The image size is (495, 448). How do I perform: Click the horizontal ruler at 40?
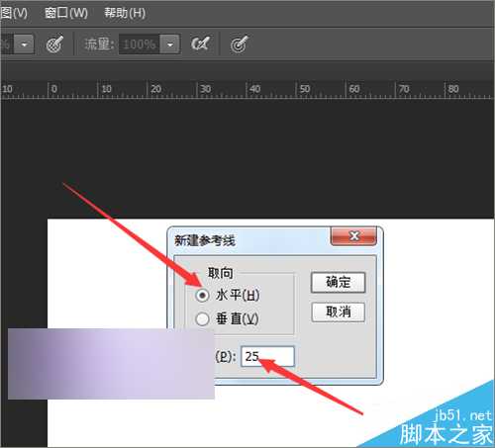coord(254,89)
